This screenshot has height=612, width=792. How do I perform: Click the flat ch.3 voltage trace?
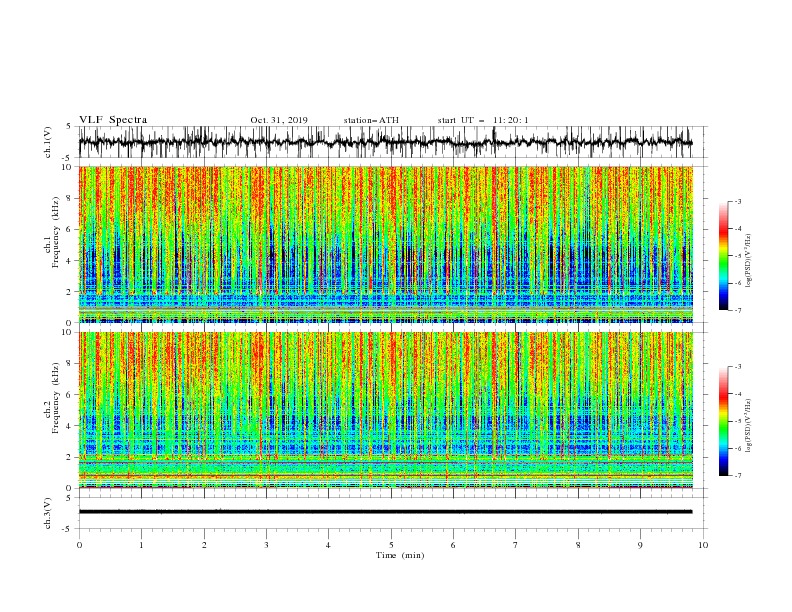click(x=386, y=512)
